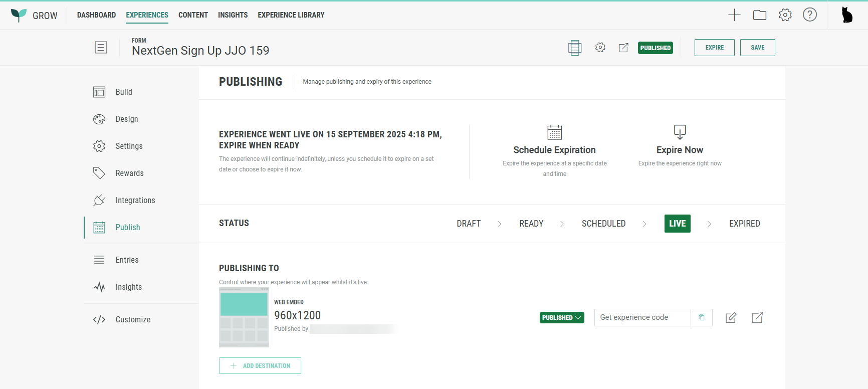The height and width of the screenshot is (389, 868).
Task: Open the Integrations sidebar section
Action: click(x=135, y=201)
